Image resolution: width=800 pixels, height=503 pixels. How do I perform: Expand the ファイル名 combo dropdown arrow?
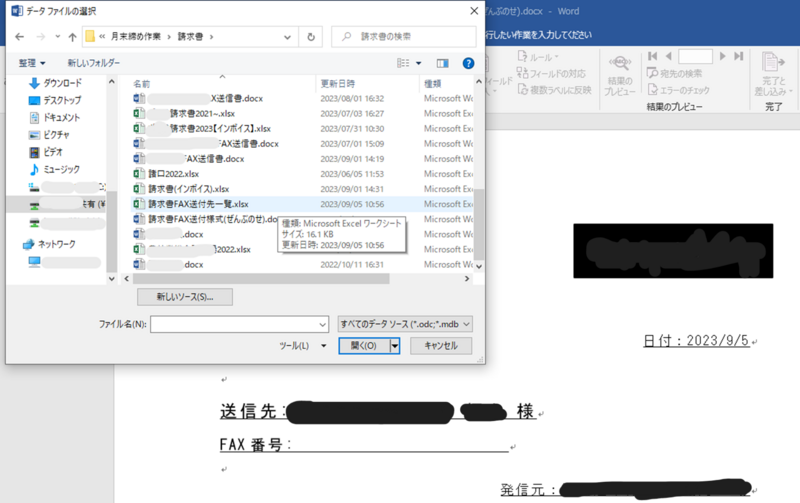(x=323, y=324)
